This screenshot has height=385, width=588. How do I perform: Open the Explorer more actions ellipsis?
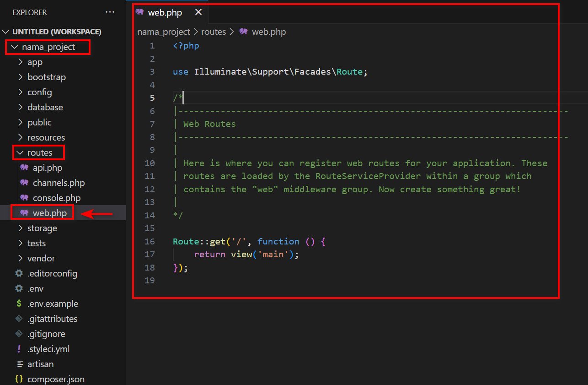[x=110, y=12]
